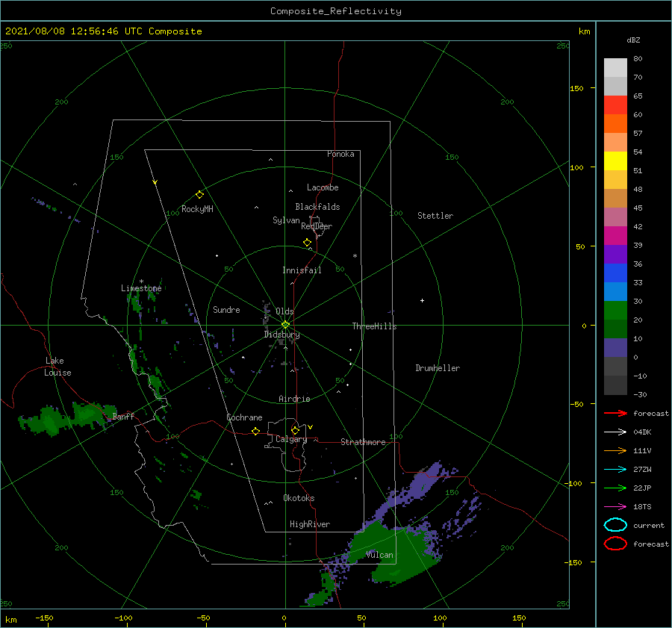
Task: Click the Okotoks label
Action: (x=299, y=498)
